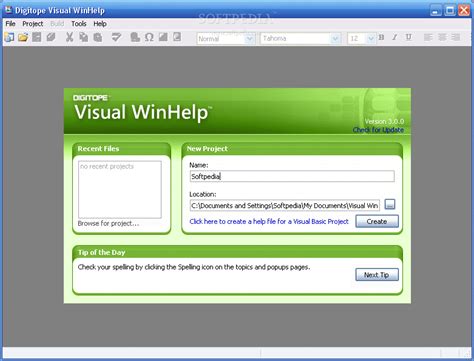Click the recent projects list box

(x=120, y=189)
